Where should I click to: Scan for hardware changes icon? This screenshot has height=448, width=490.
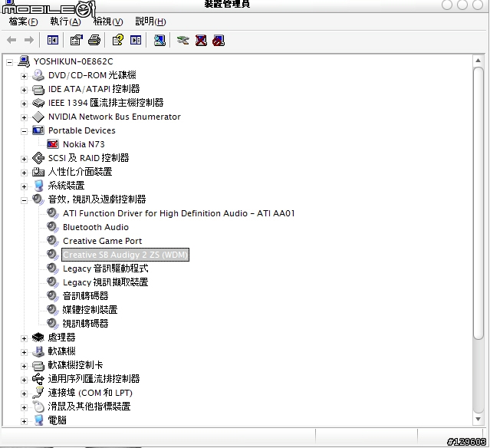click(x=159, y=40)
